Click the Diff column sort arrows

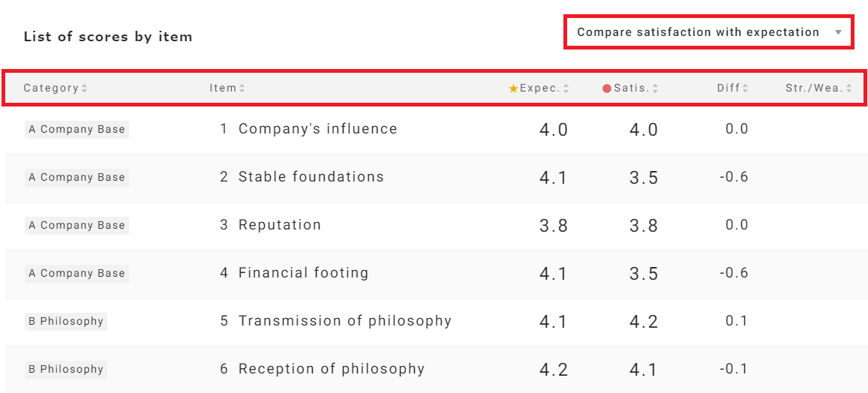(x=746, y=88)
